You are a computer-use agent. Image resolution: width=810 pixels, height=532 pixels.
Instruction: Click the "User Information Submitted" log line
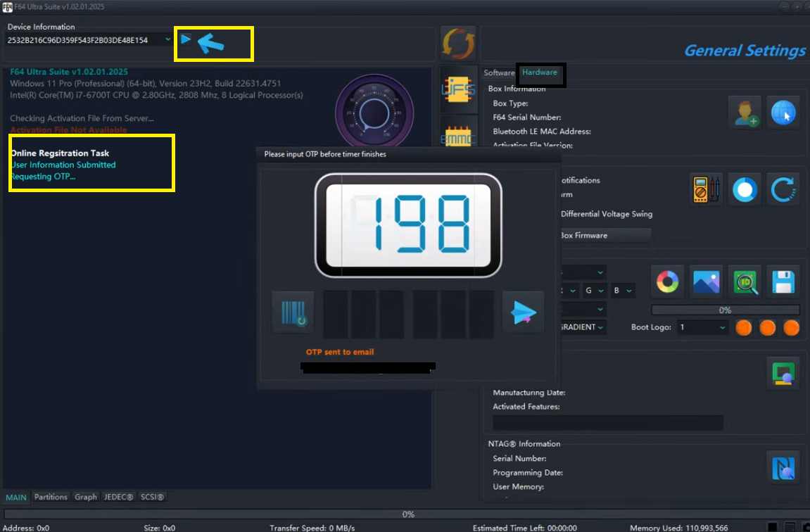63,165
